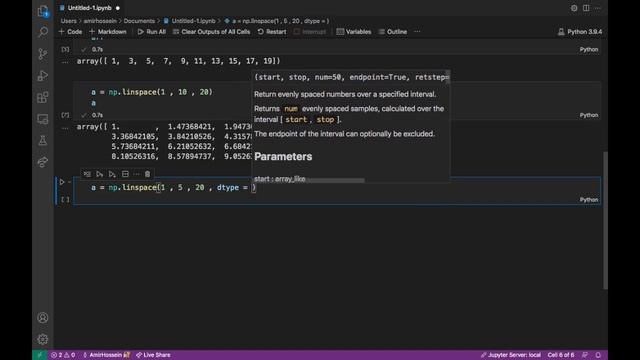Click the Parameters heading in tooltip

pos(283,156)
